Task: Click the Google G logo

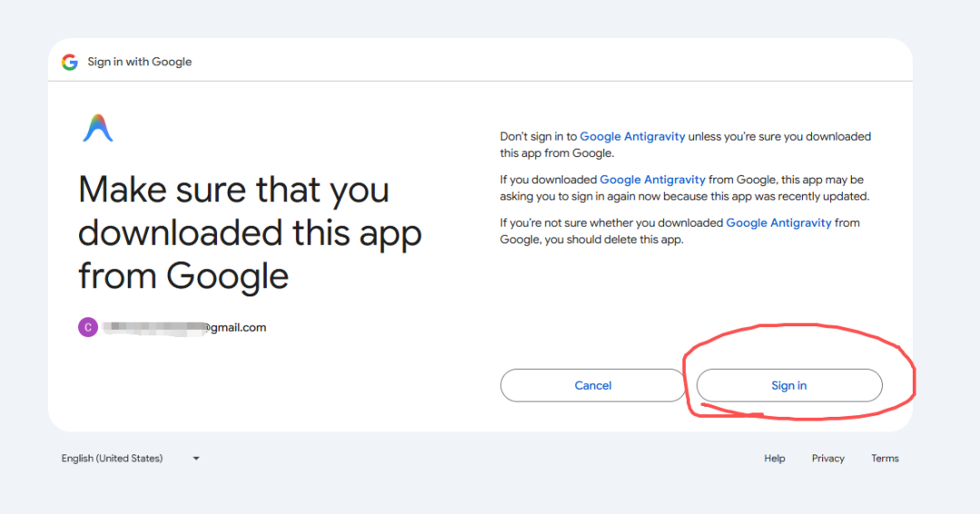Action: pos(70,62)
